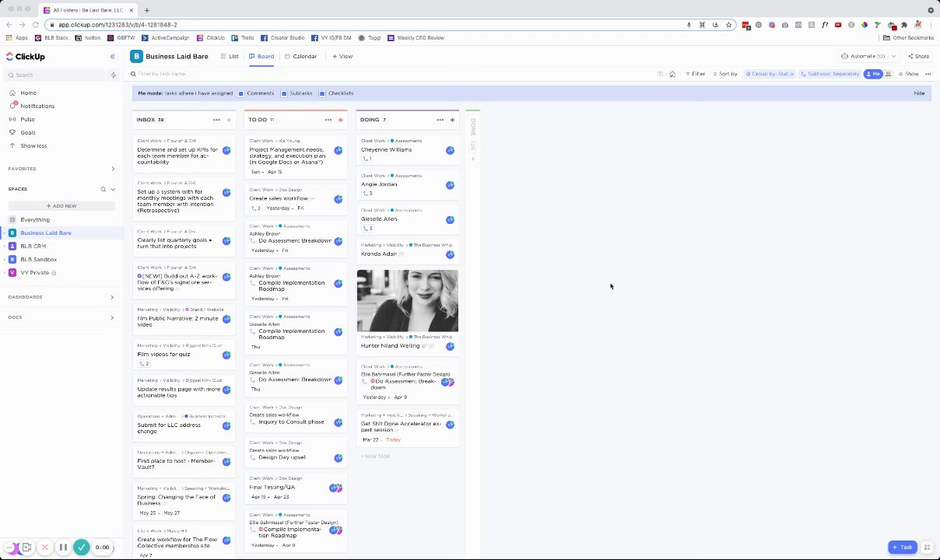Open the Show options dropdown
Viewport: 940px width, 560px height.
pyautogui.click(x=908, y=74)
